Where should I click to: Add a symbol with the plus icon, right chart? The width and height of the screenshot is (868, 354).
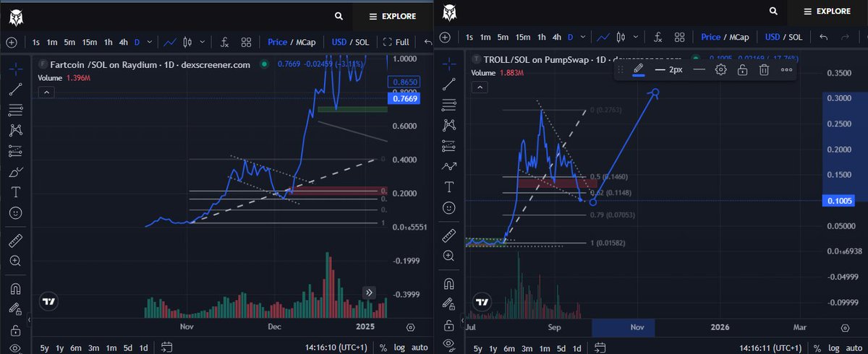pos(446,38)
